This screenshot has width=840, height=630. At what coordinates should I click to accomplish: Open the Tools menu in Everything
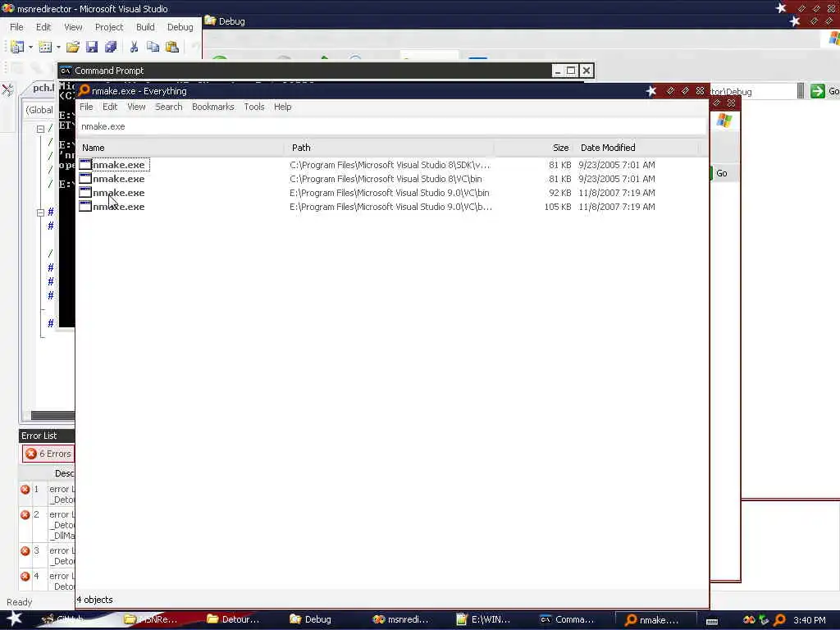pos(254,107)
